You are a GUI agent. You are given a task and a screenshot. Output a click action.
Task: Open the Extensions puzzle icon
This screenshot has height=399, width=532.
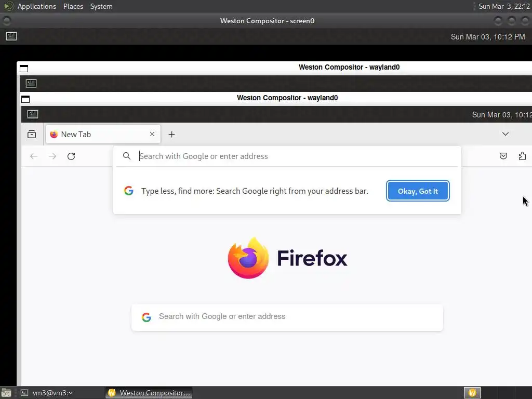[522, 156]
